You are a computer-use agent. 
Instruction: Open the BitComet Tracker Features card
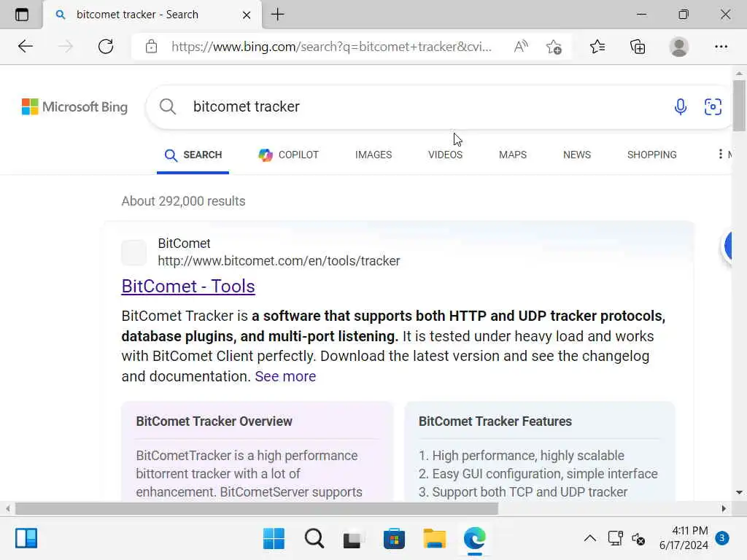tap(539, 451)
